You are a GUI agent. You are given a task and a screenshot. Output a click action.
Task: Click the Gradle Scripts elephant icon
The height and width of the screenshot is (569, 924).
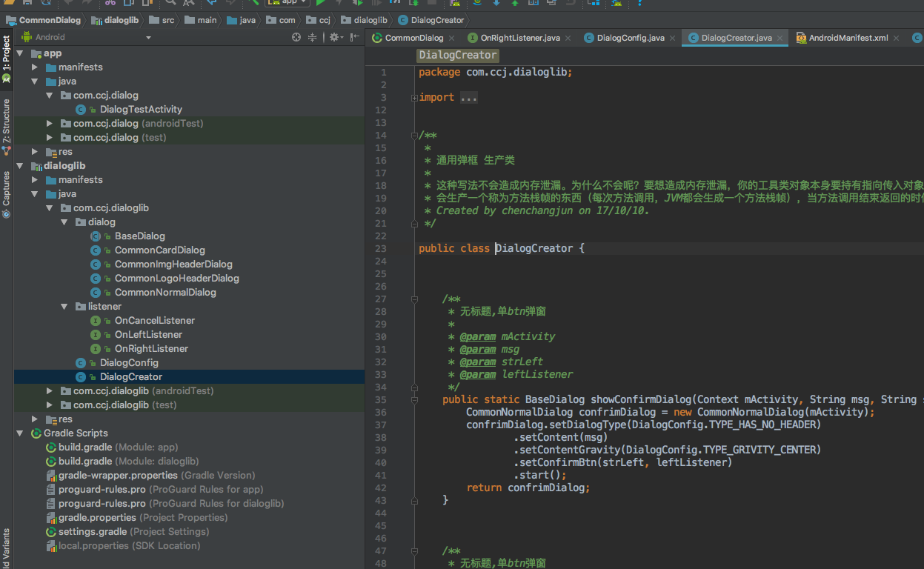tap(36, 433)
